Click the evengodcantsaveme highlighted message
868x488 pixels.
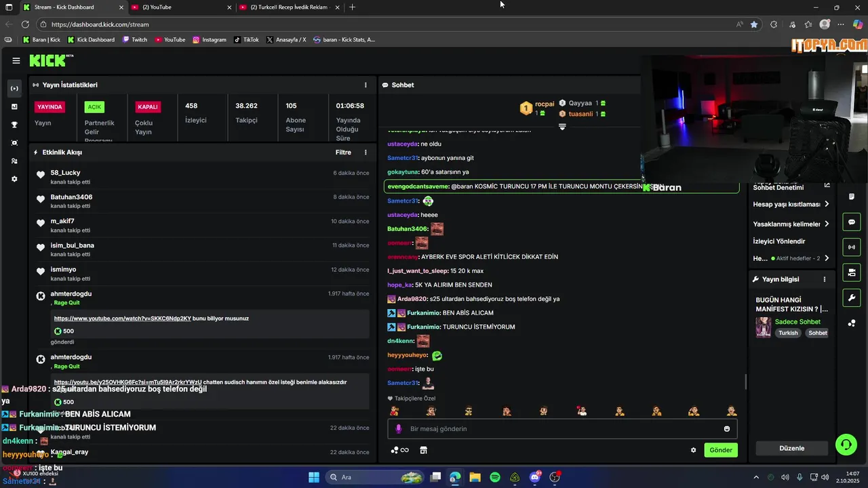click(561, 186)
